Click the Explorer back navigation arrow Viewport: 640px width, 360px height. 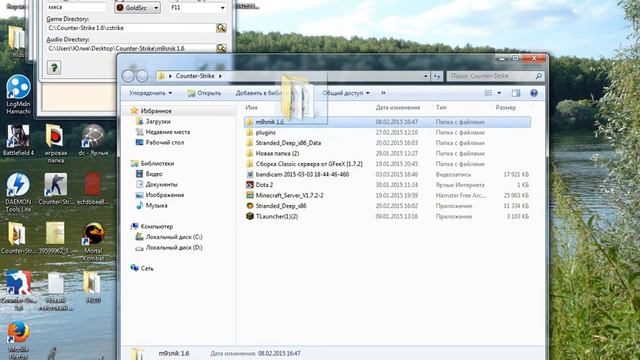click(128, 76)
